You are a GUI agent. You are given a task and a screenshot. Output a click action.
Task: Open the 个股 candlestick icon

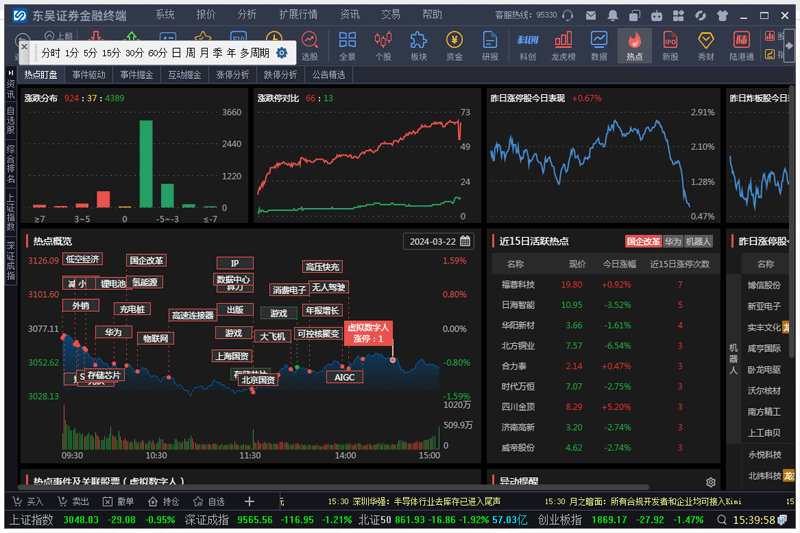point(383,45)
